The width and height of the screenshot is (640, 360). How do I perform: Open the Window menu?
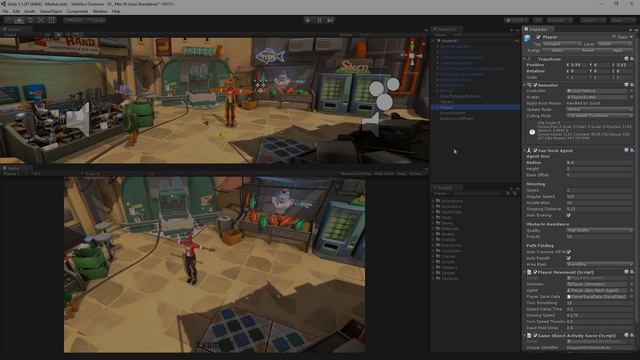click(x=100, y=11)
